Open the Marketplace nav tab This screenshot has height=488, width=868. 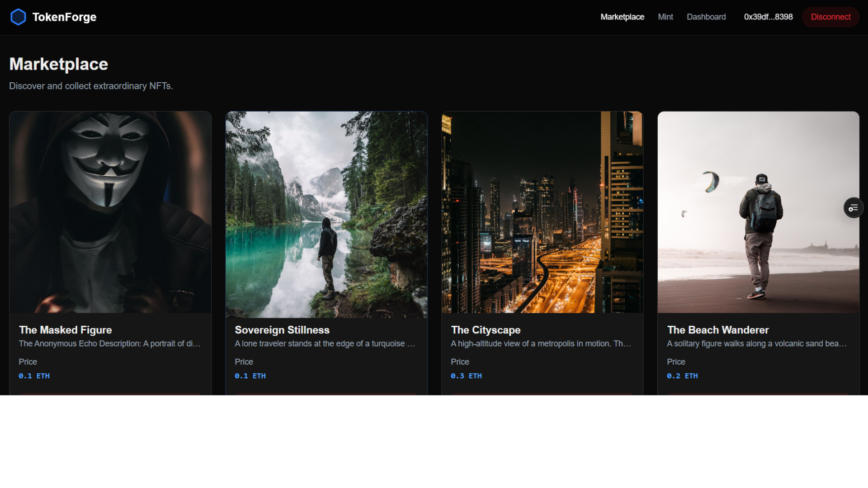tap(622, 17)
